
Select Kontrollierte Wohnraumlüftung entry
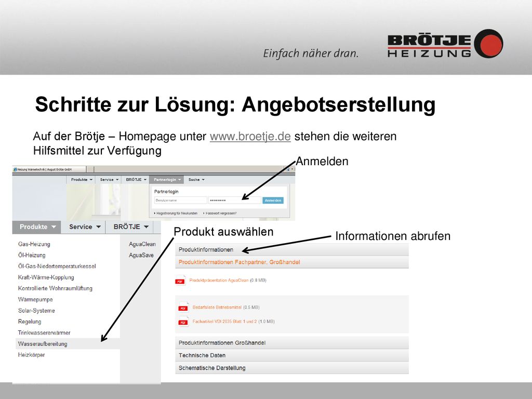55,288
